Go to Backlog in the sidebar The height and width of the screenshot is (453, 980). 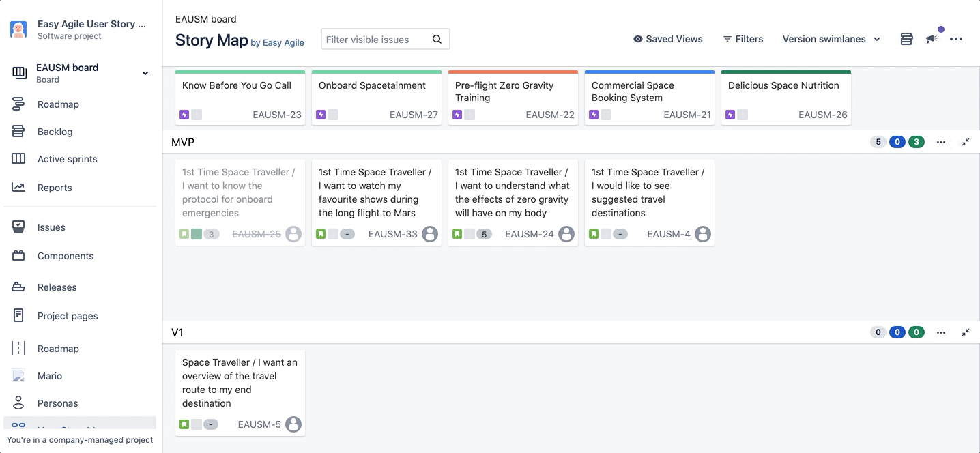(55, 132)
